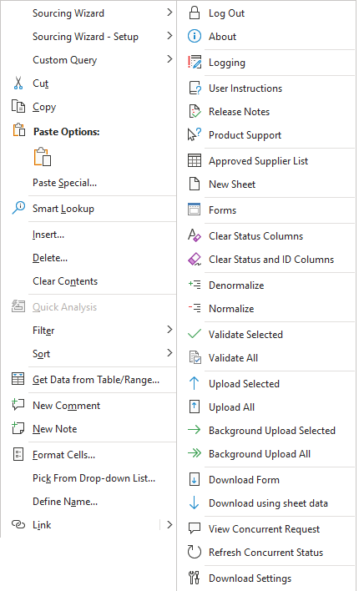
Task: Select Download using sheet data
Action: [266, 503]
